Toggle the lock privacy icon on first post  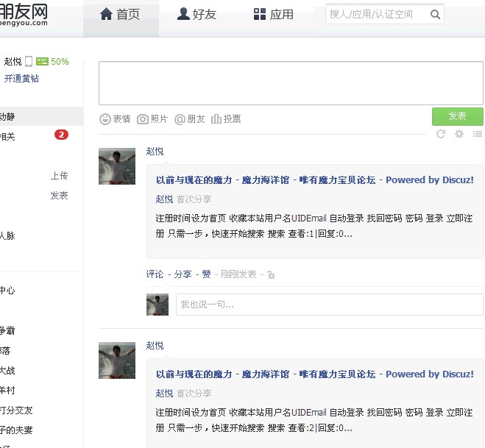coord(271,274)
